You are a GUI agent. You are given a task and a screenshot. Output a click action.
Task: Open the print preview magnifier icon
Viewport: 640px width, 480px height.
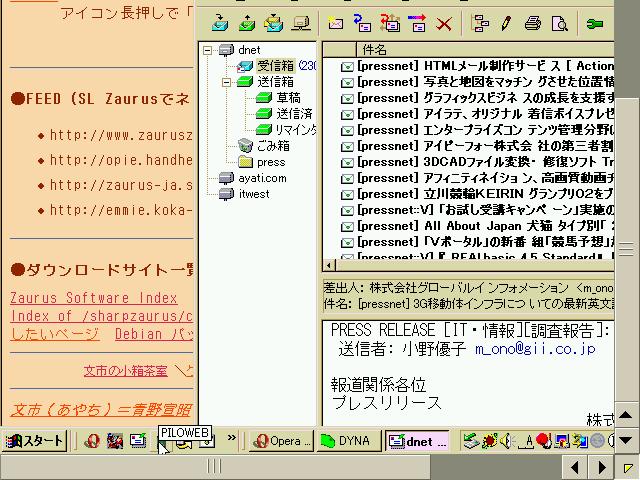[x=557, y=22]
